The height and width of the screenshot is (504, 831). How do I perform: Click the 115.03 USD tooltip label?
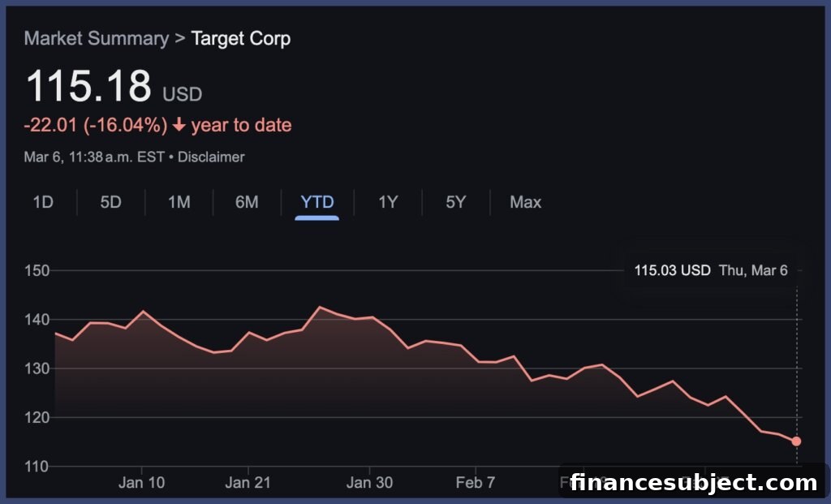tap(672, 271)
